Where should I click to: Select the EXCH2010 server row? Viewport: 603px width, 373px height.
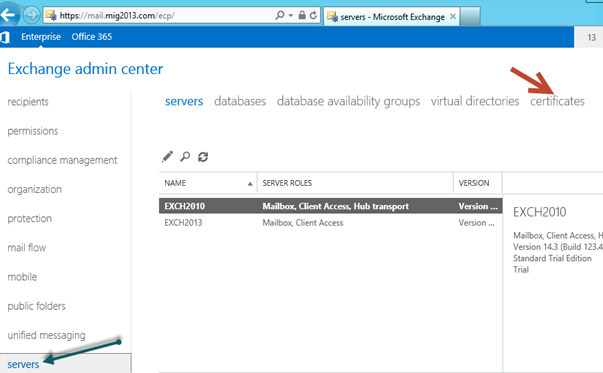pyautogui.click(x=331, y=206)
